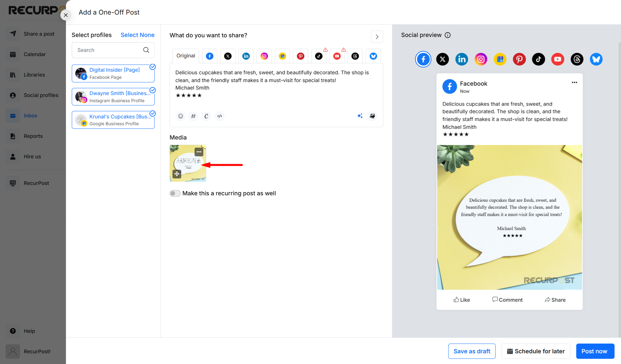The image size is (621, 364).
Task: Open the Facebook preview three-dots menu
Action: click(574, 82)
